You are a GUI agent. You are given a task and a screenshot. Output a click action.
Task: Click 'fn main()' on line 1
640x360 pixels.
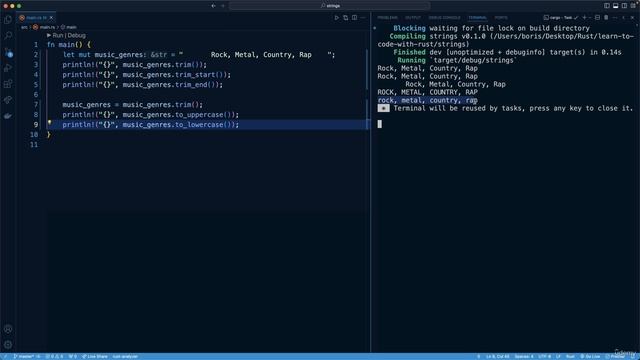pos(65,44)
